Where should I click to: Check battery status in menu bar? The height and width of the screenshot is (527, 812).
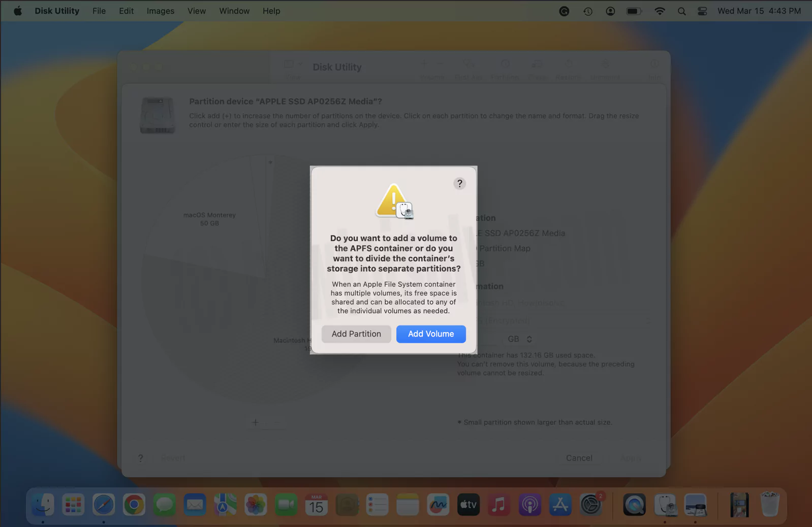click(x=634, y=11)
